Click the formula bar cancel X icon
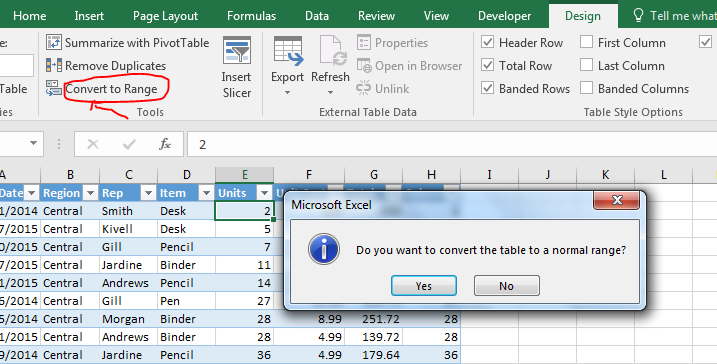The height and width of the screenshot is (364, 717). click(x=93, y=145)
